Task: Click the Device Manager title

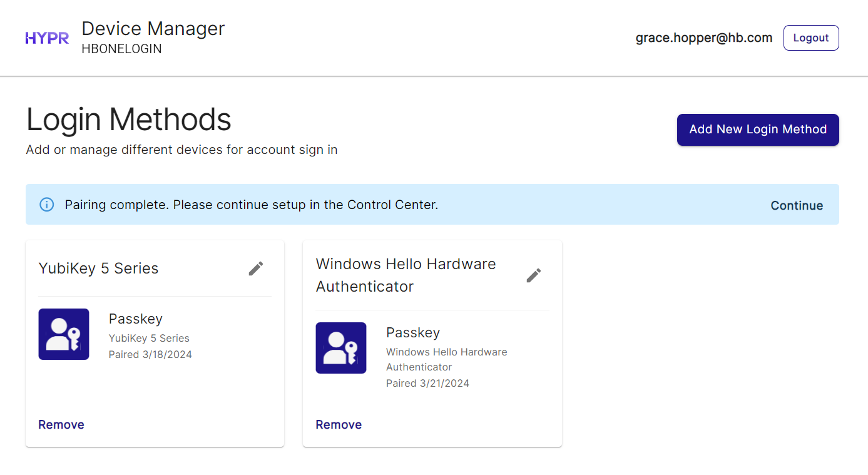Action: tap(153, 28)
